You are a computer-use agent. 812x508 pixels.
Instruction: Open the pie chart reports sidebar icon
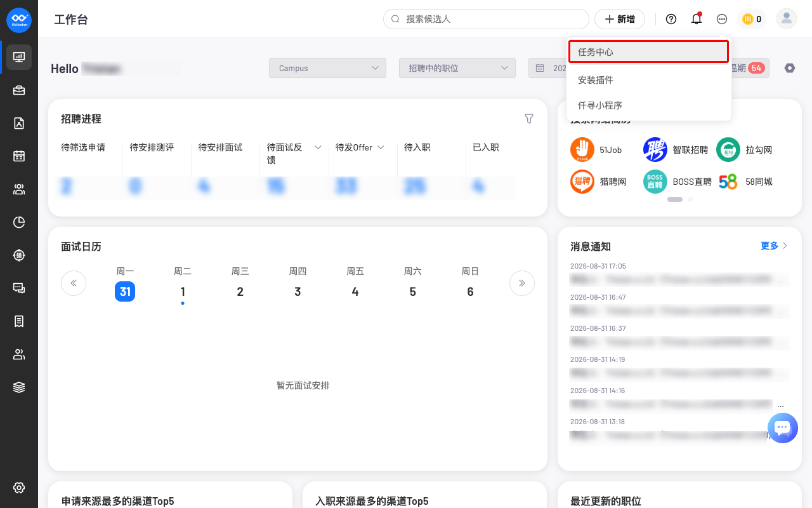coord(19,222)
